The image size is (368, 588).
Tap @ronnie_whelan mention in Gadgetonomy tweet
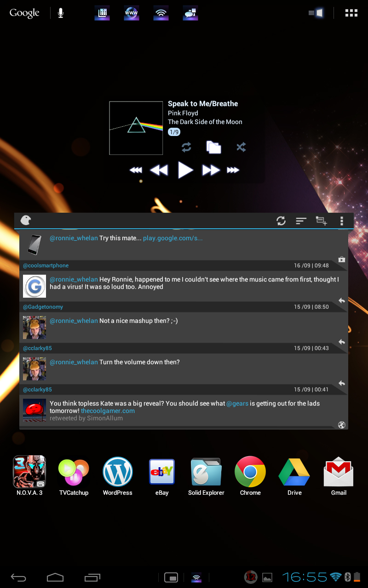tap(74, 279)
